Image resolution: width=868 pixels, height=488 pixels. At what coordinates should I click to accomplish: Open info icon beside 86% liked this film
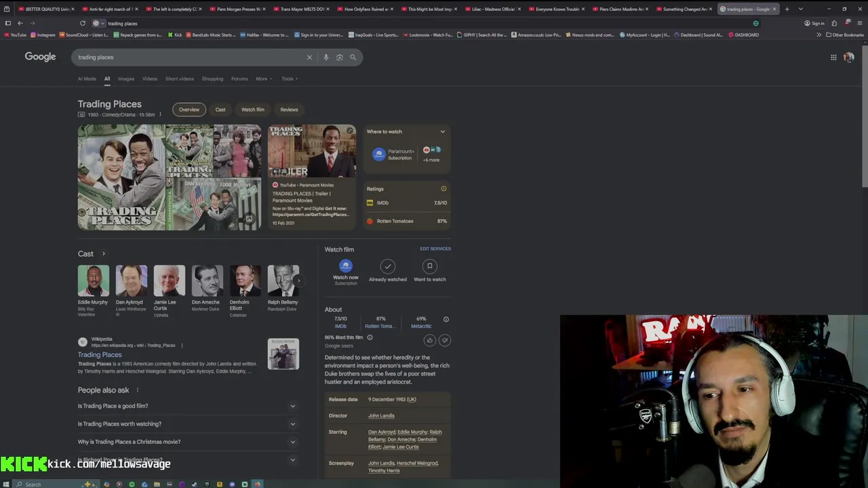370,338
